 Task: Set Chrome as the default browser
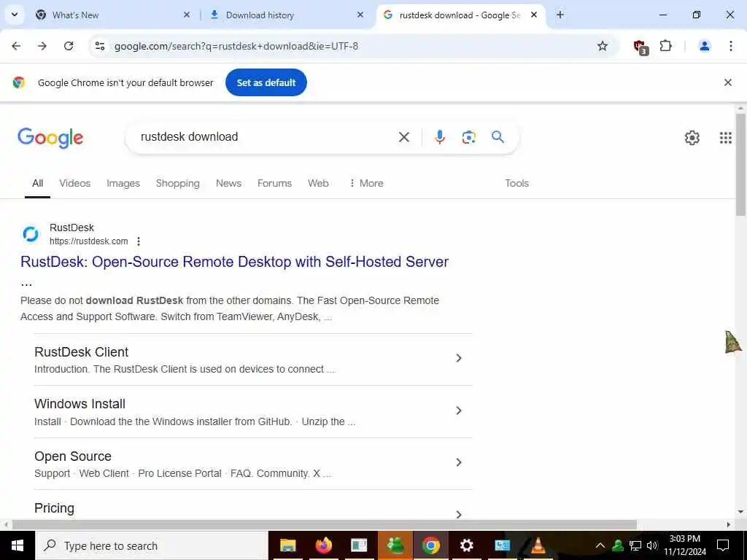point(266,82)
